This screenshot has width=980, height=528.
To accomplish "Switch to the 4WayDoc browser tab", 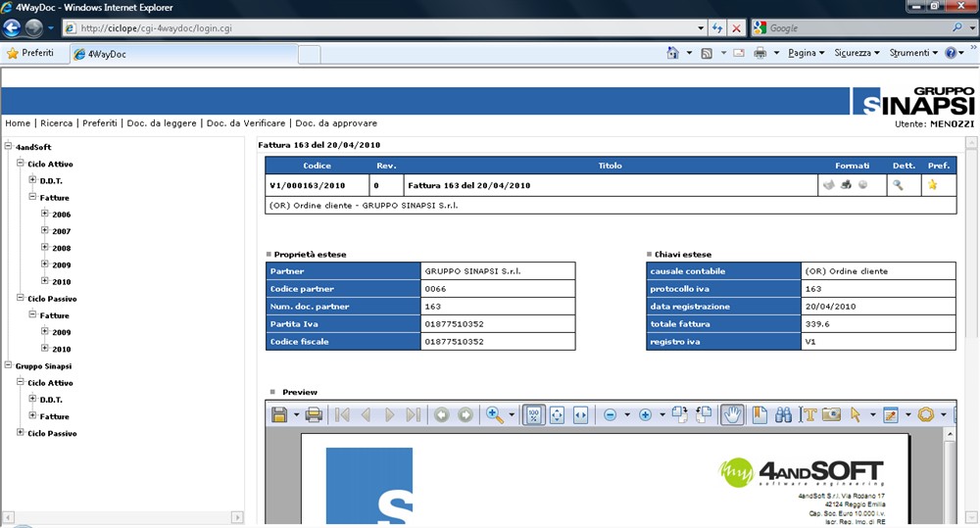I will [182, 54].
